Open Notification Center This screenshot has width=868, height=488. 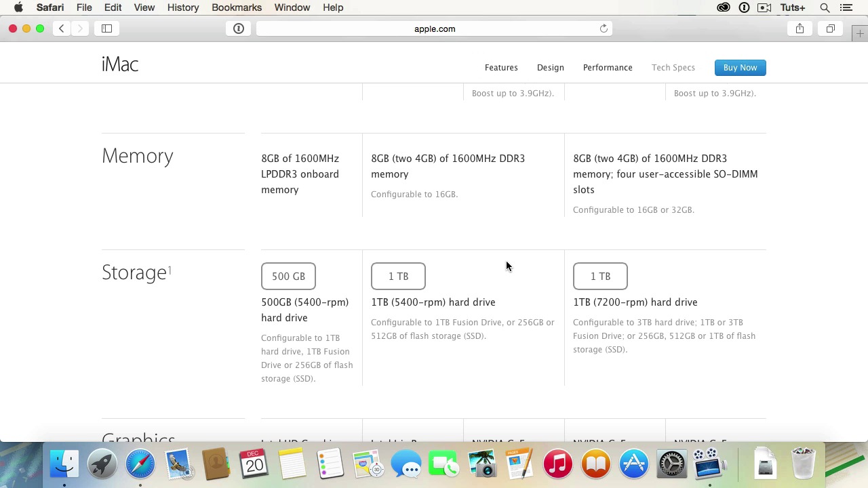[846, 7]
